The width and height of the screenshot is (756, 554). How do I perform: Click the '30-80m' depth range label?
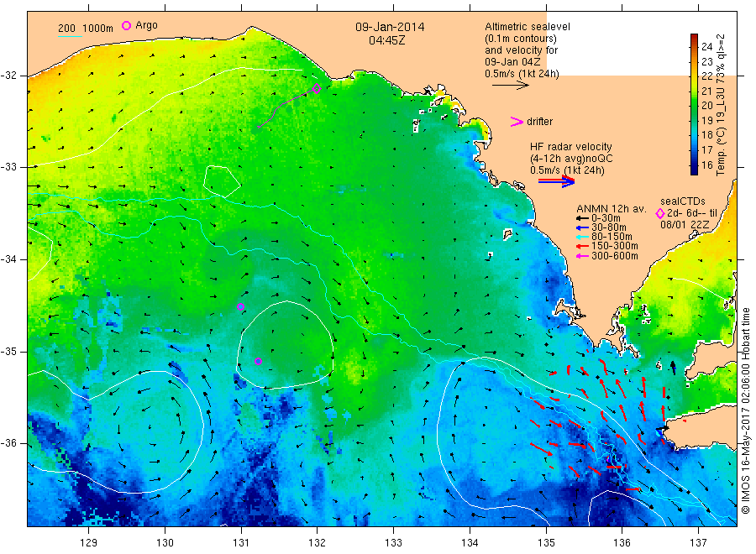[608, 227]
